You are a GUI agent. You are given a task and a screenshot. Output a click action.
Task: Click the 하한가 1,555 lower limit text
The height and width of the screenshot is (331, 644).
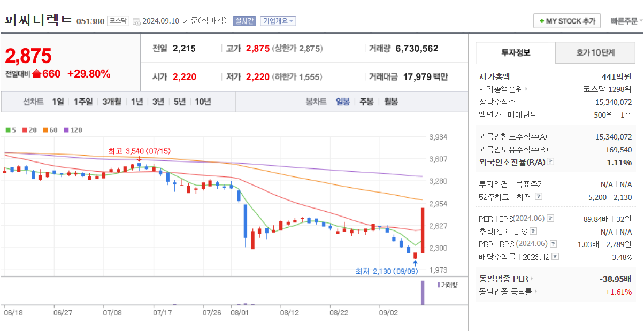[297, 77]
